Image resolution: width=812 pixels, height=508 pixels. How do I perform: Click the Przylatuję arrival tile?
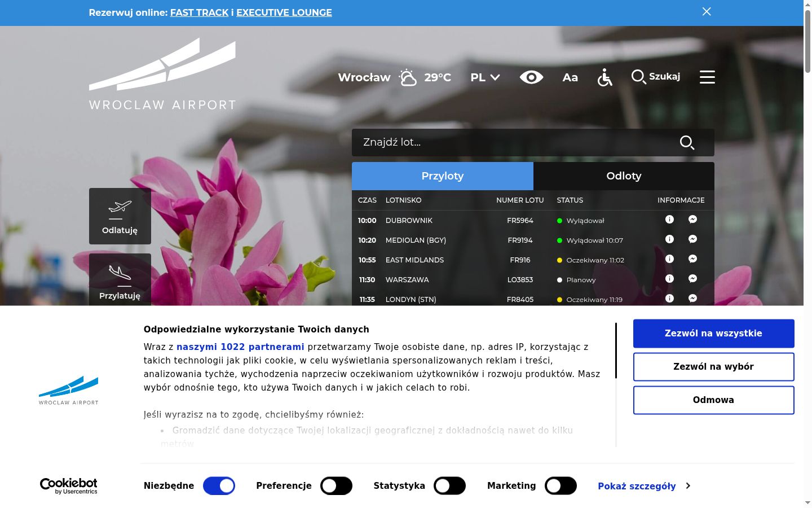tap(120, 280)
